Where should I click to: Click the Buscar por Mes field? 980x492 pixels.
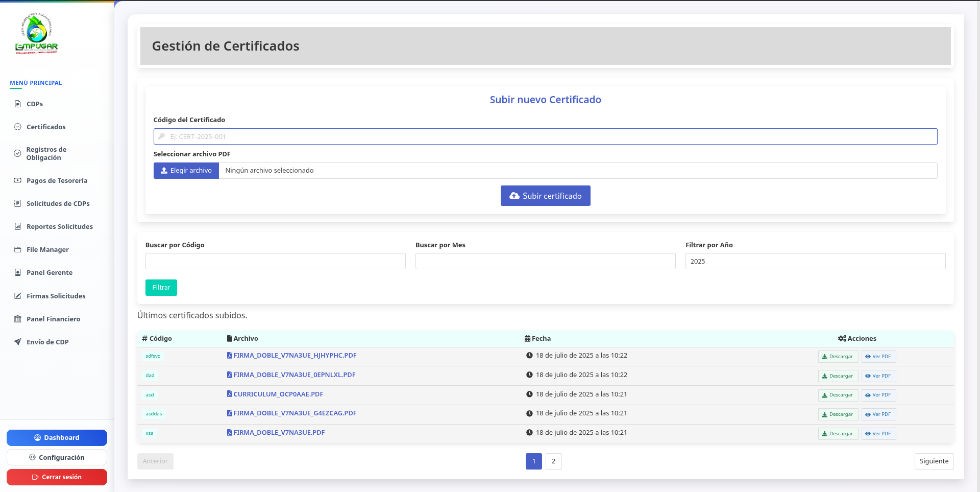click(545, 261)
